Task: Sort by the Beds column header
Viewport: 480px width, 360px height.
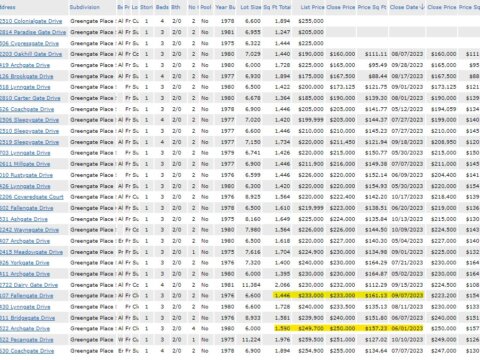Action: point(162,7)
